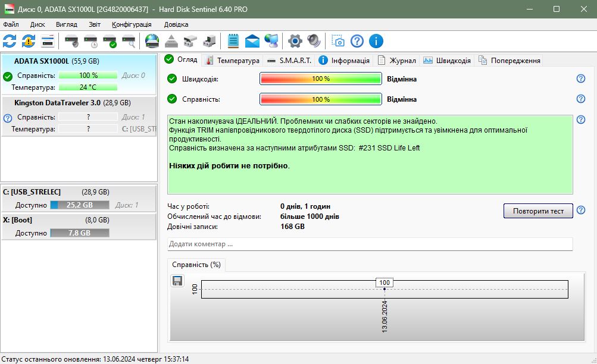Click the blue envelope e-mail icon
This screenshot has height=364, width=597.
(x=252, y=41)
